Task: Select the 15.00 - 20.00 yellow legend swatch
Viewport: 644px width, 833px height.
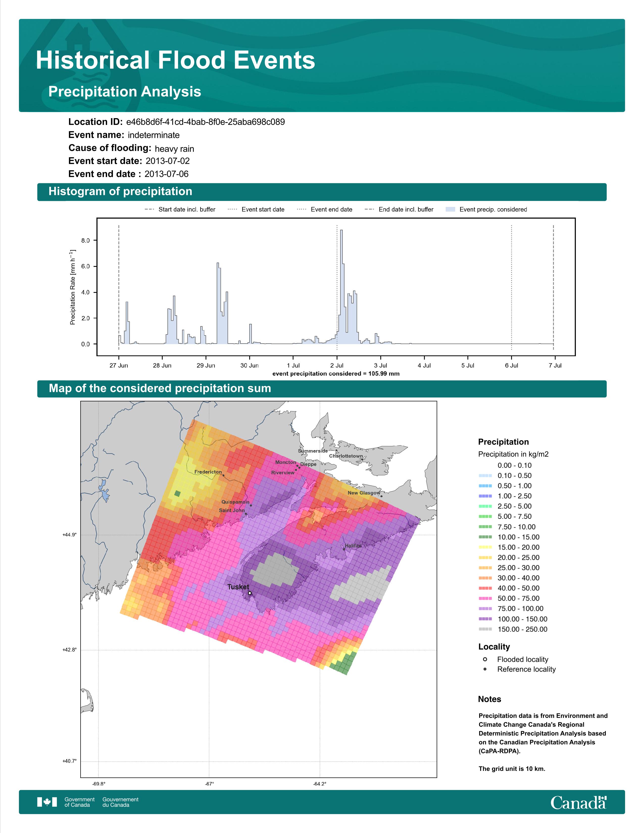Action: (x=485, y=547)
